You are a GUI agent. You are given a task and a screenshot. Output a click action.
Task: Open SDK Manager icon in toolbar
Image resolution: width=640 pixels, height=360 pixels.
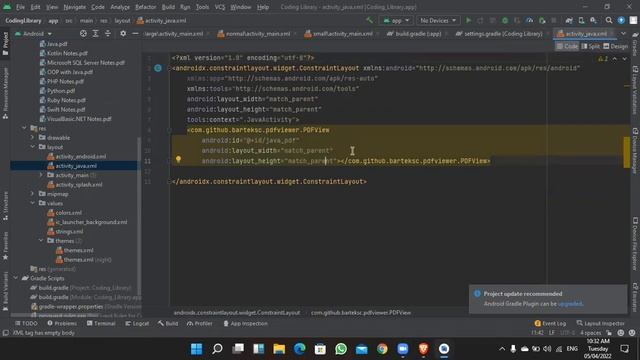click(593, 20)
